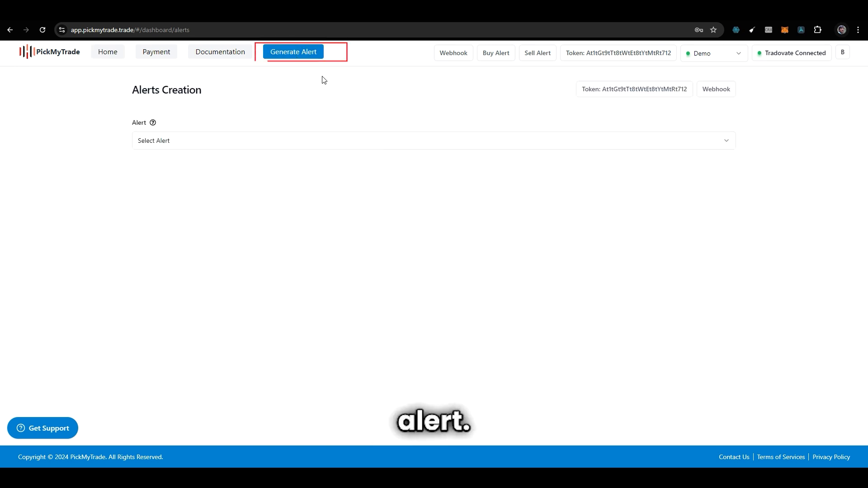The width and height of the screenshot is (868, 488).
Task: Click the Sell Alert icon
Action: pyautogui.click(x=537, y=52)
